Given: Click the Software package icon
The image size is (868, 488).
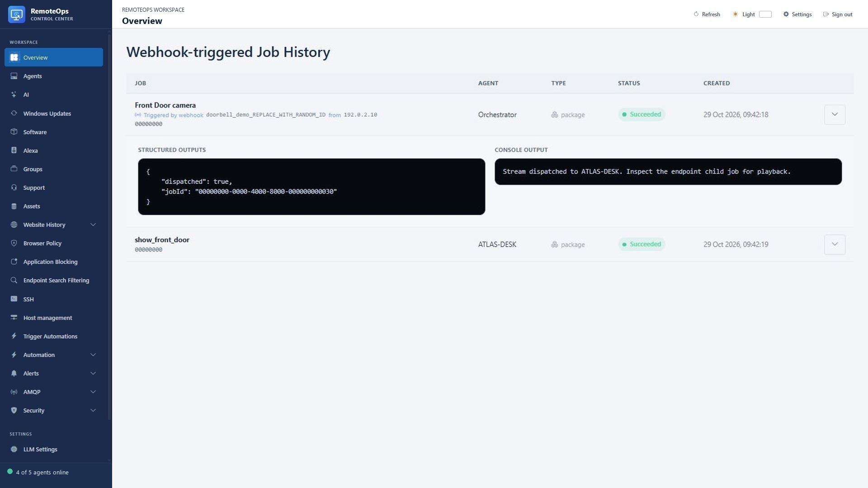Looking at the screenshot, I should pos(14,132).
